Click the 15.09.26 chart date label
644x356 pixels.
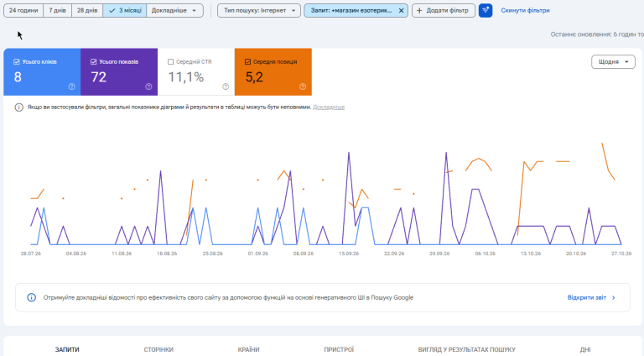tap(349, 254)
